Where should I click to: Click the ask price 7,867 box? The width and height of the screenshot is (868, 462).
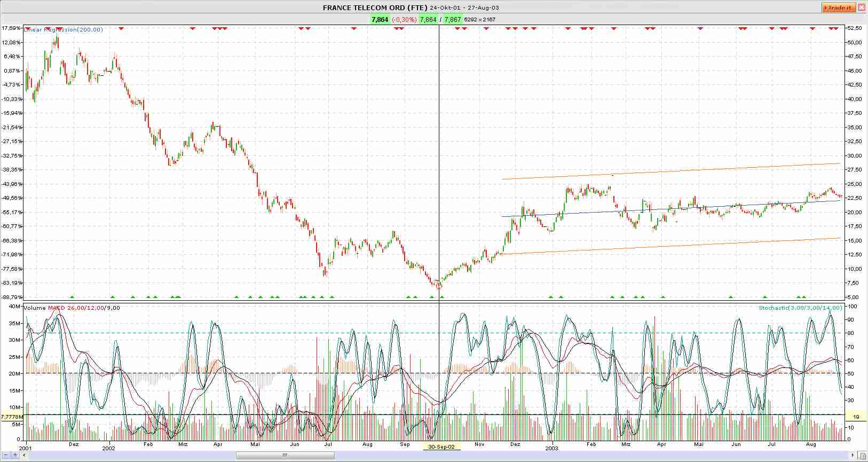click(453, 19)
